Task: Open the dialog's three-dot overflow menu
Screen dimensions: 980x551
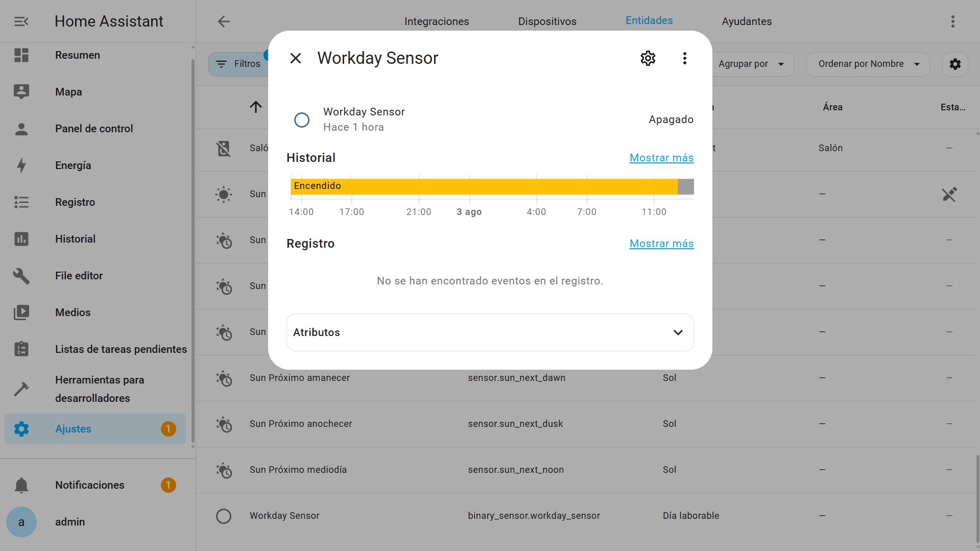Action: [x=684, y=58]
